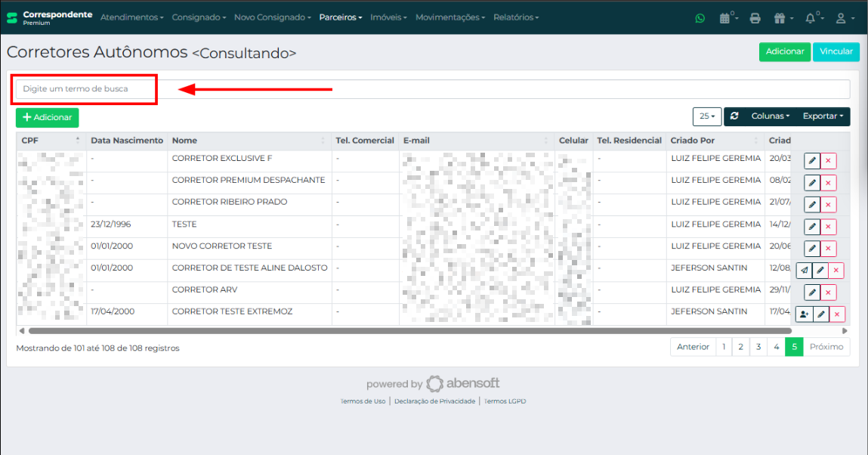868x455 pixels.
Task: Open the WhatsApp icon in top bar
Action: tap(700, 17)
